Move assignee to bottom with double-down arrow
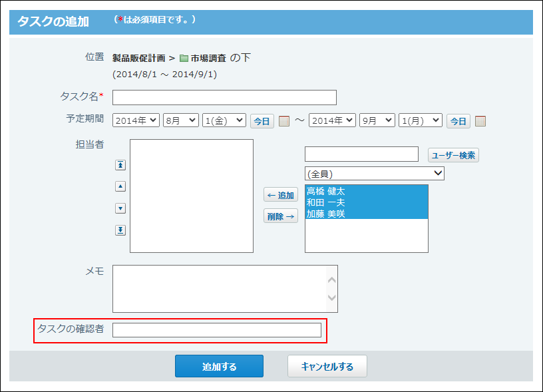The height and width of the screenshot is (392, 543). pos(120,230)
